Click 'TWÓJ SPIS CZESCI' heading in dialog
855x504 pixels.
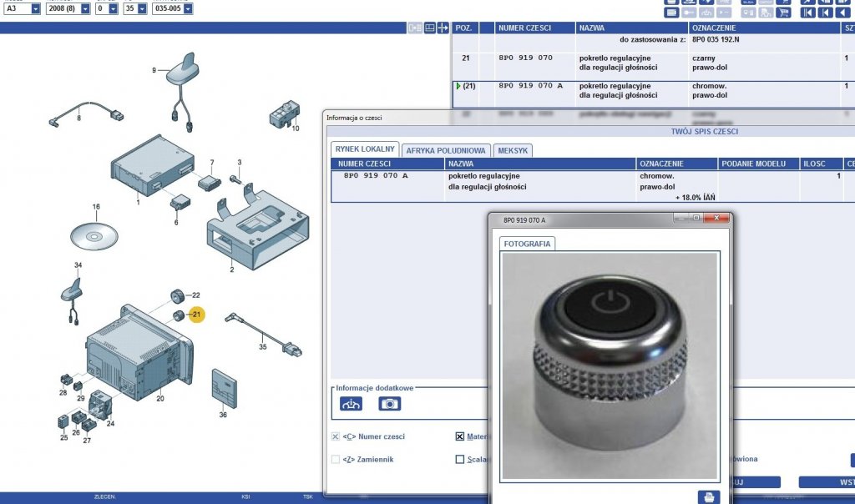click(x=705, y=131)
